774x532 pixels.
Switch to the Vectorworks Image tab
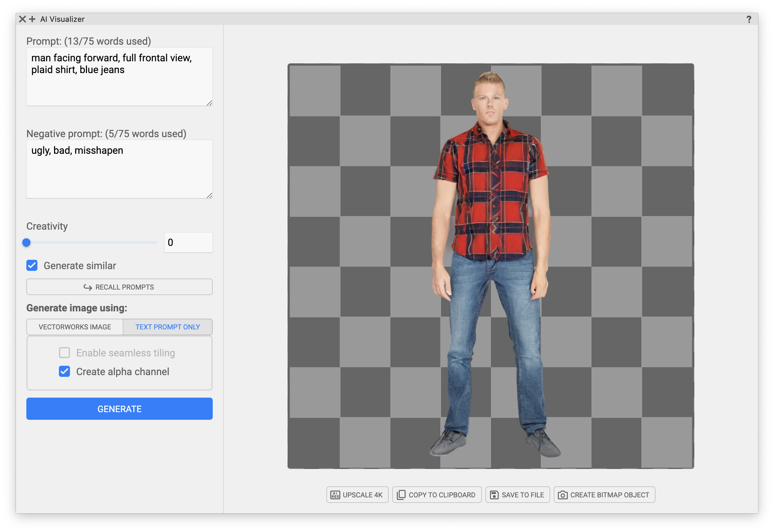75,327
